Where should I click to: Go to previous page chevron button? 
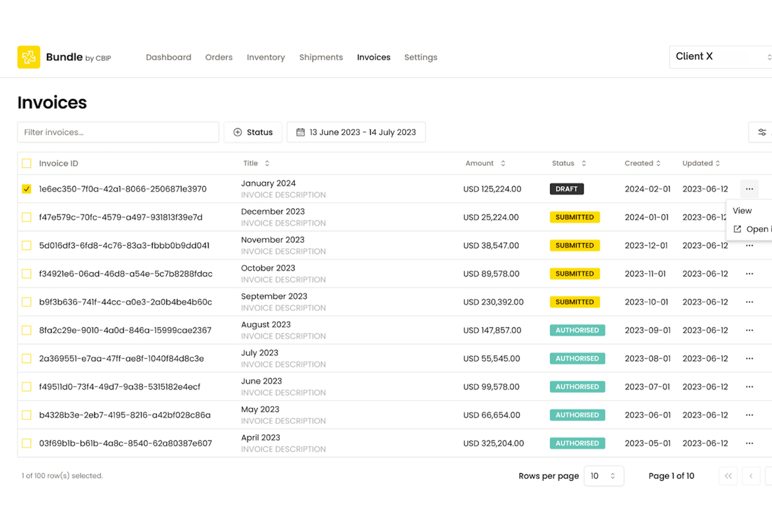click(x=751, y=476)
